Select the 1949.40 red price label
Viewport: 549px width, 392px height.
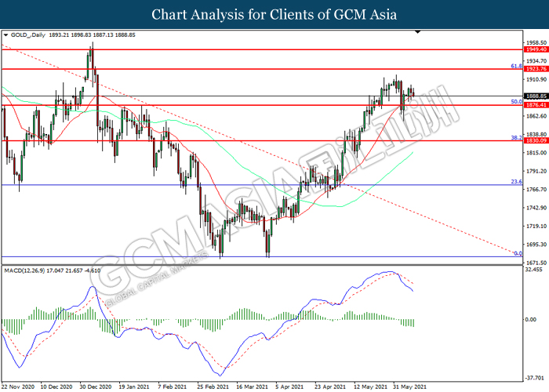pyautogui.click(x=536, y=49)
